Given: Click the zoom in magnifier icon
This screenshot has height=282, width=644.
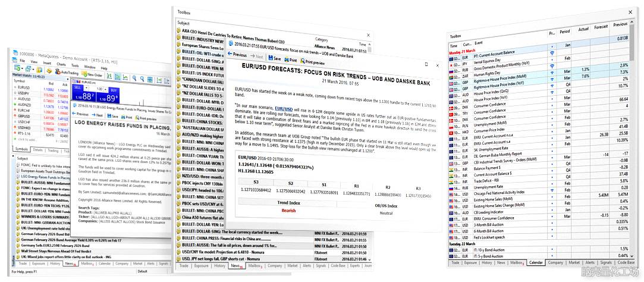Looking at the screenshot, I should click(x=134, y=78).
